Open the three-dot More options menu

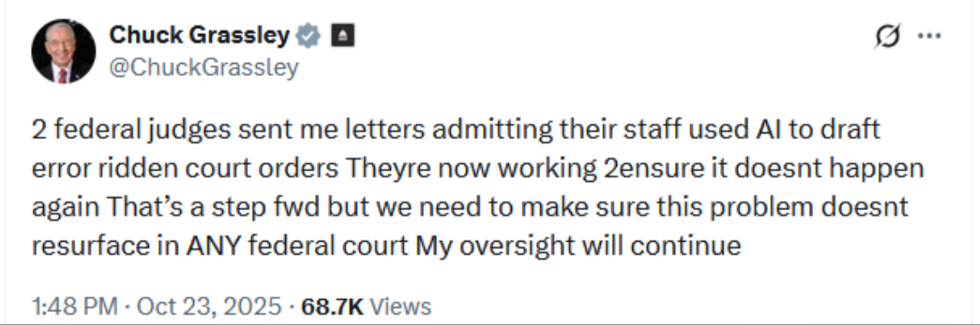click(928, 36)
